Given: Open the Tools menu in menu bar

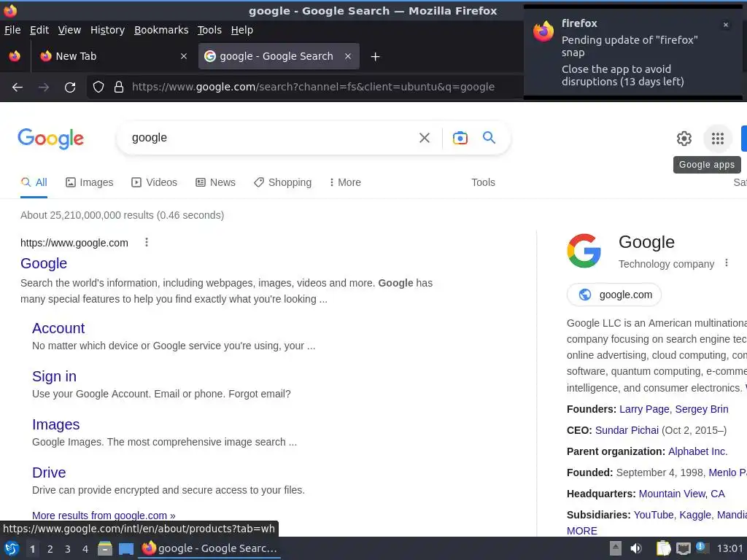Looking at the screenshot, I should (x=209, y=30).
